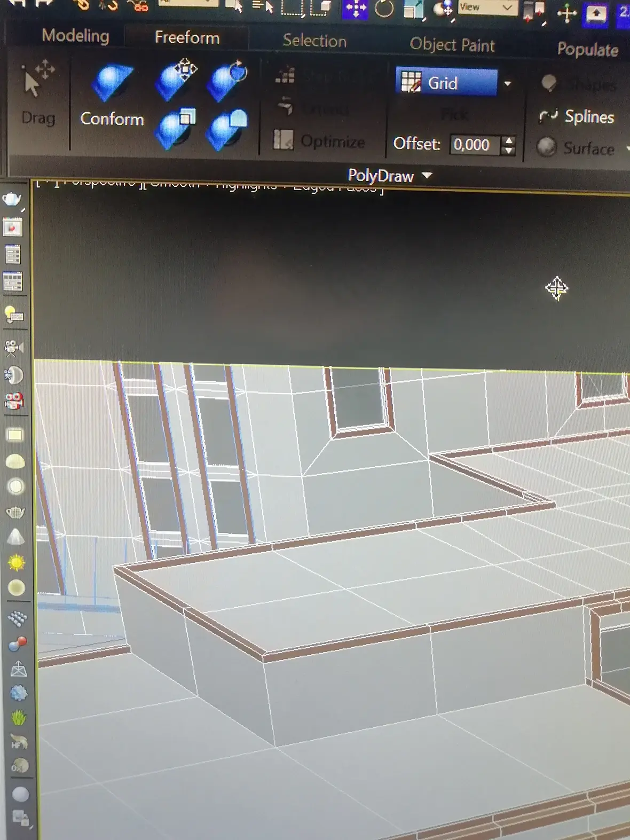Image resolution: width=630 pixels, height=840 pixels.
Task: Click the HF hair icon
Action: pyautogui.click(x=19, y=742)
